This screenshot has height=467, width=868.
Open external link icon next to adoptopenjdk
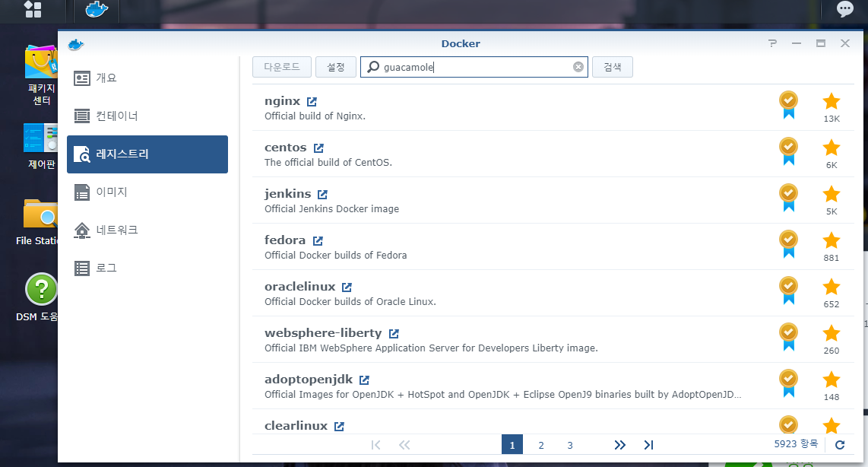pos(364,380)
